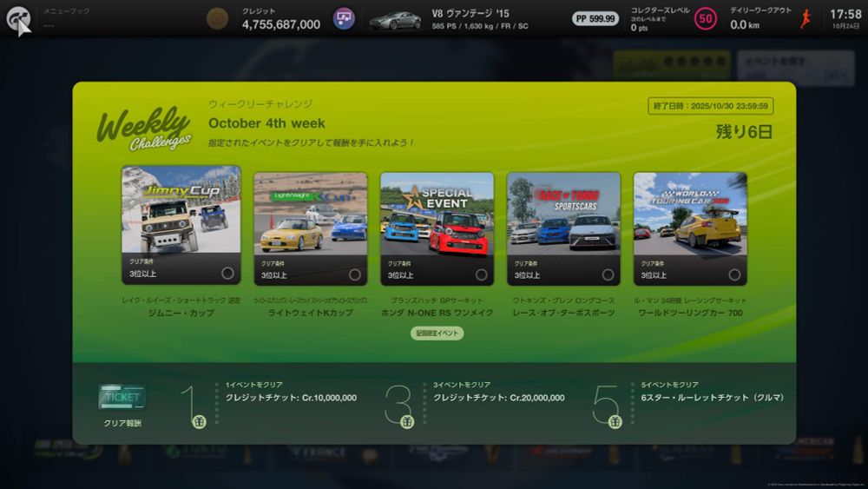The height and width of the screenshot is (489, 868).
Task: Click Lightweight K Cup completion circle
Action: tap(355, 274)
